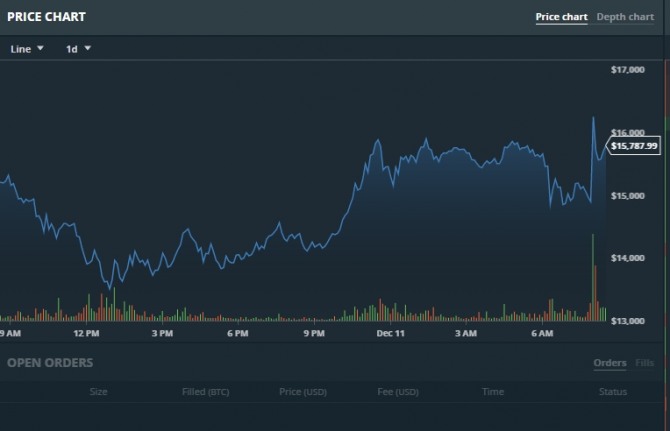Click the Price (USD) column header
Viewport: 670px width, 431px height.
303,392
